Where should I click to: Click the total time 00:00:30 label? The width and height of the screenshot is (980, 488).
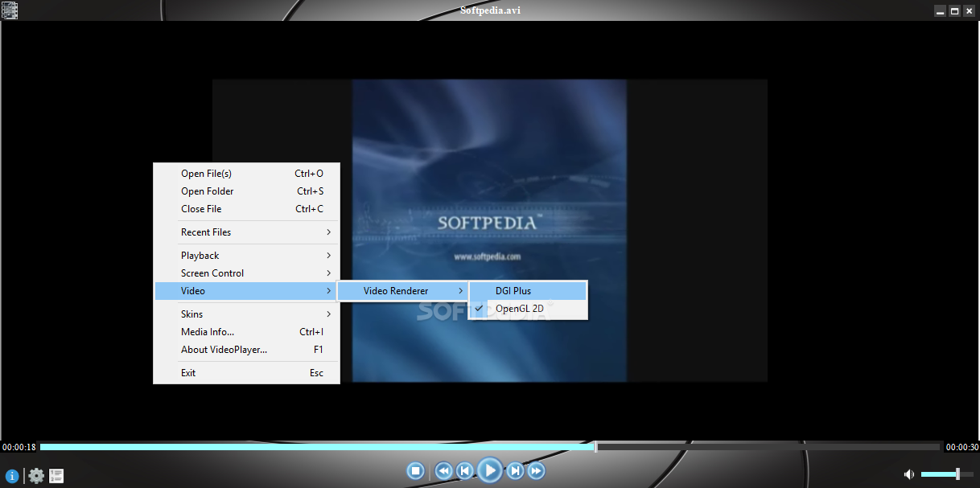pyautogui.click(x=961, y=447)
